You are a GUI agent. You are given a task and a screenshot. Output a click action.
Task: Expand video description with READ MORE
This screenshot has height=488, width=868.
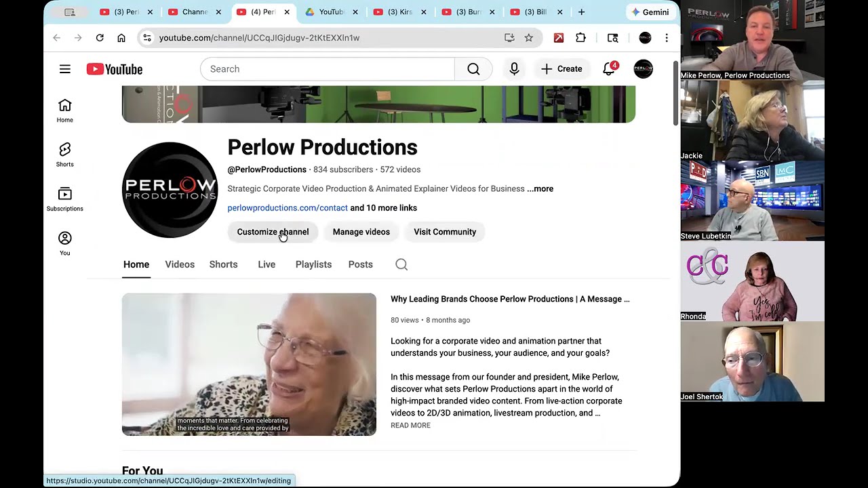pos(410,426)
